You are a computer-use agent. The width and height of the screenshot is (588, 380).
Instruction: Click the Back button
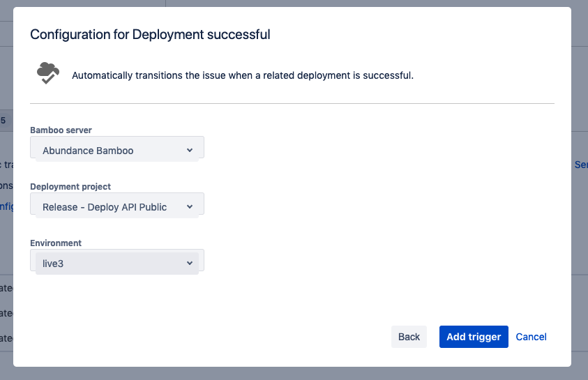(409, 337)
